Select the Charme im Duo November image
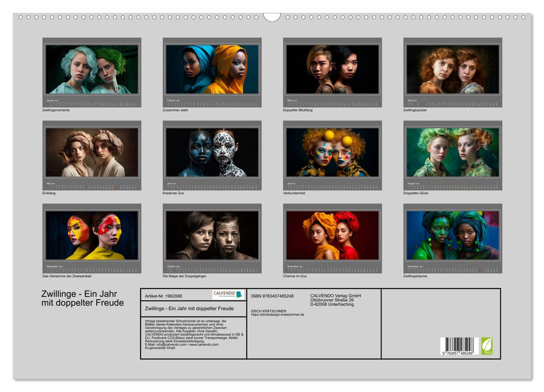 [x=332, y=236]
